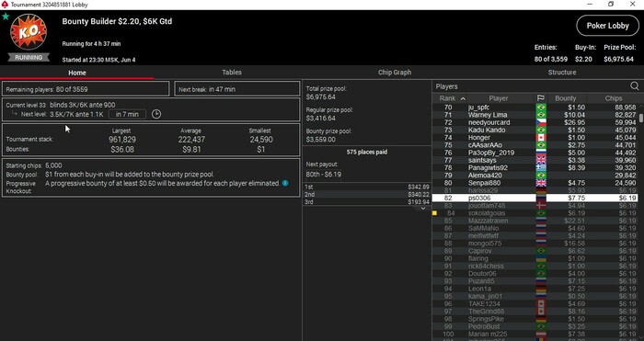Open the Chip Graph tab

tap(395, 73)
